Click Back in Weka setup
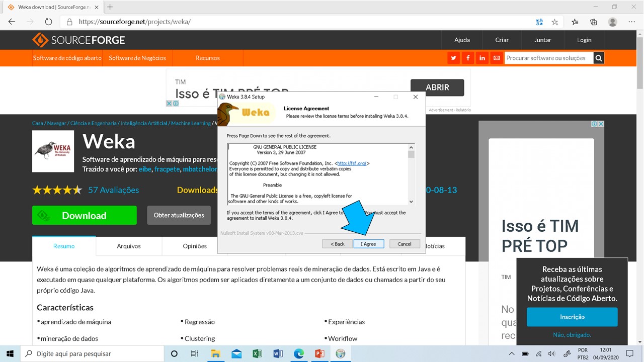644x362 pixels. click(338, 244)
